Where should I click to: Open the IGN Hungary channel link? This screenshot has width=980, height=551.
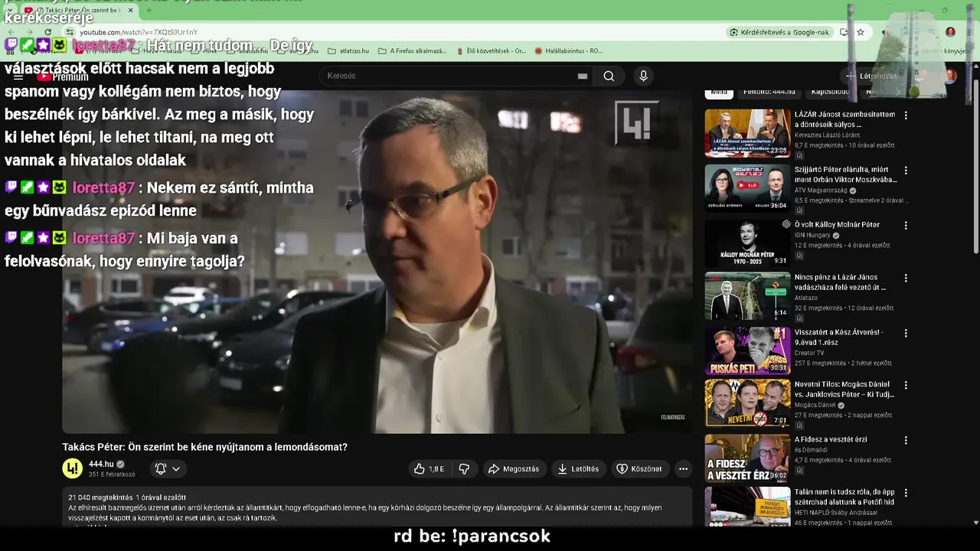tap(813, 236)
